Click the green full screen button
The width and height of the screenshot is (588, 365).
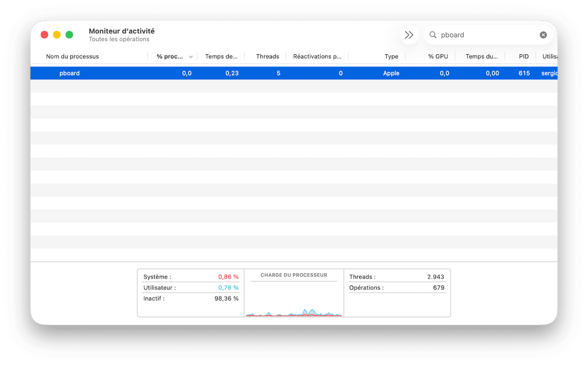click(x=70, y=35)
